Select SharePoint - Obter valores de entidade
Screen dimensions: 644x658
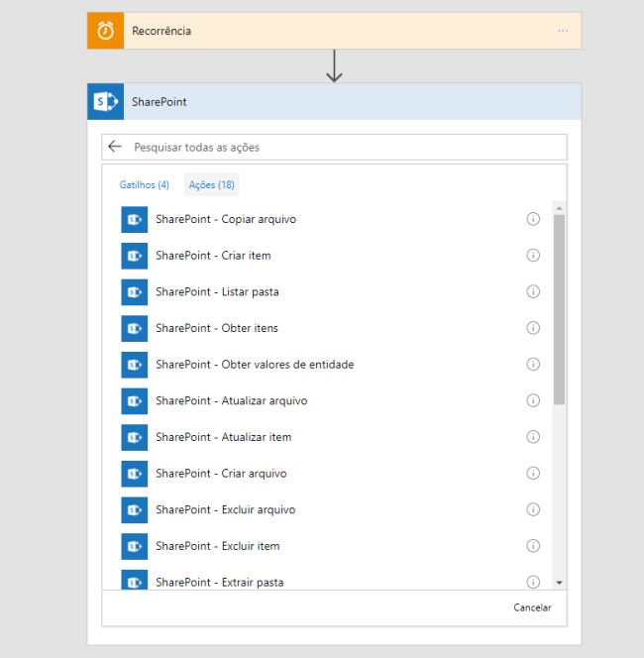[255, 365]
